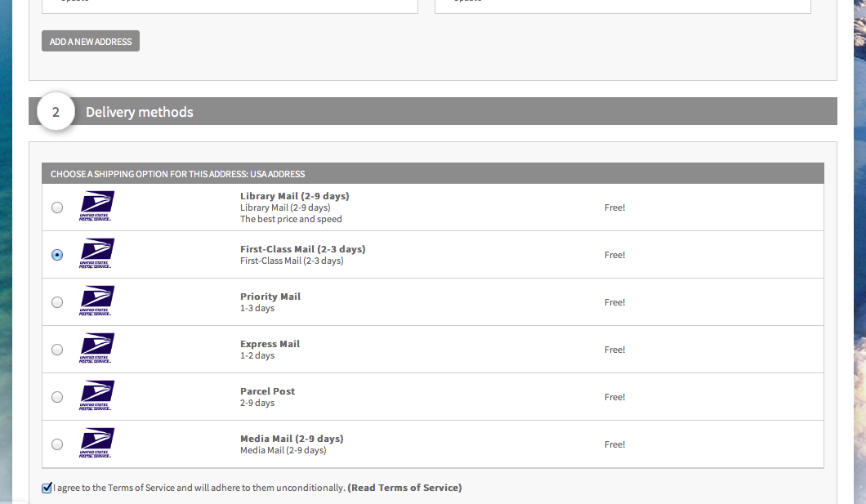Click the step 2 circle badge
Screen dimensions: 866x504
pos(56,112)
